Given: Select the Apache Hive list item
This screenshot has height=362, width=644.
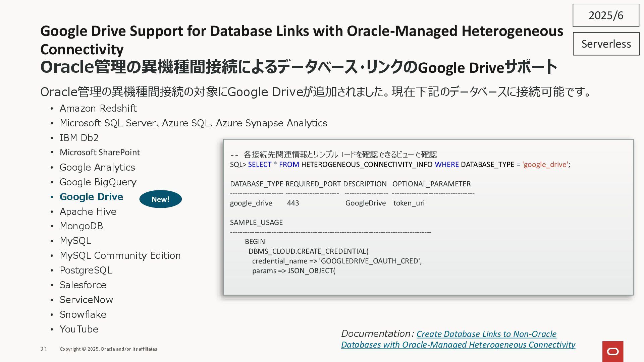Looking at the screenshot, I should (88, 212).
